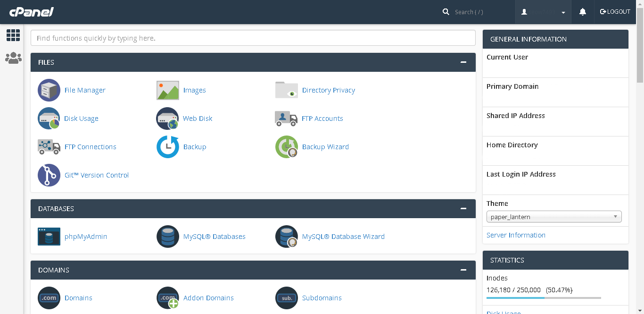Open the FTP Connections icon
This screenshot has width=644, height=314.
pyautogui.click(x=49, y=147)
